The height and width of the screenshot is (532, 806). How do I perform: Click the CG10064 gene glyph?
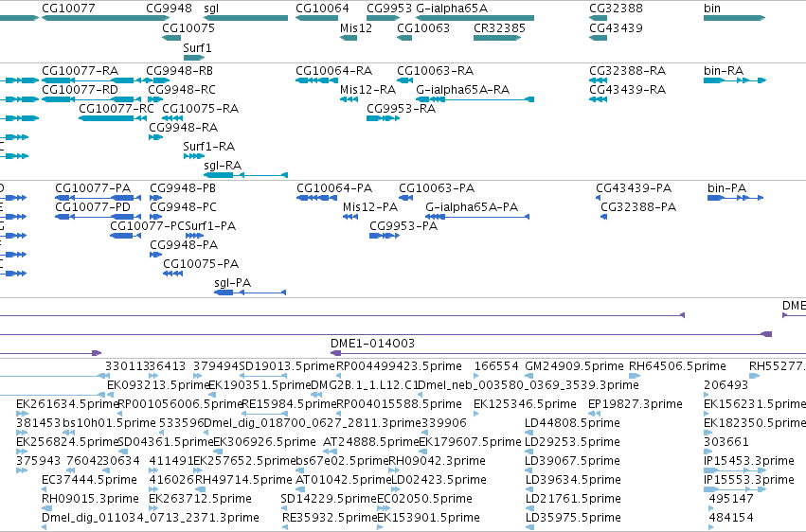pos(316,18)
